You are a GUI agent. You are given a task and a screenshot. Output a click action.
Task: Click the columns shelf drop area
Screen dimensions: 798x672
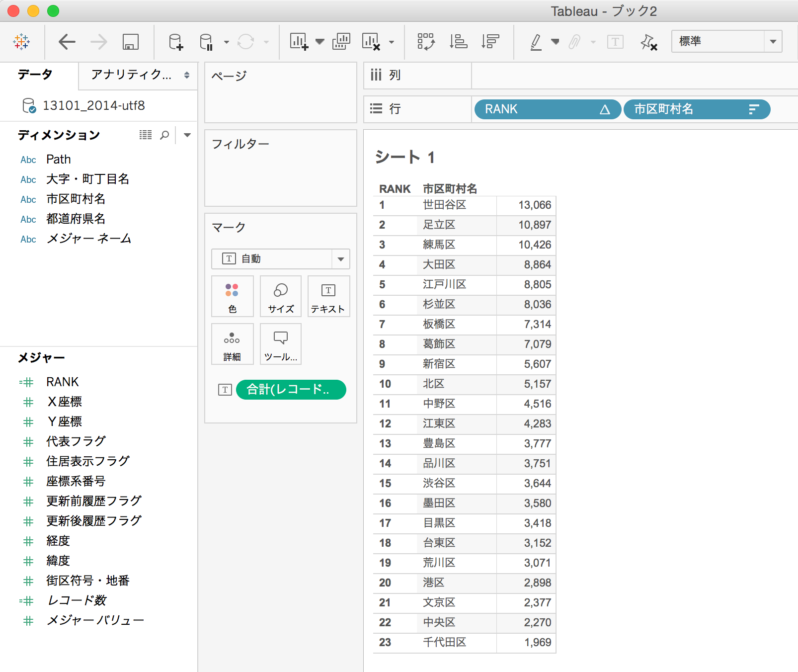pyautogui.click(x=635, y=76)
